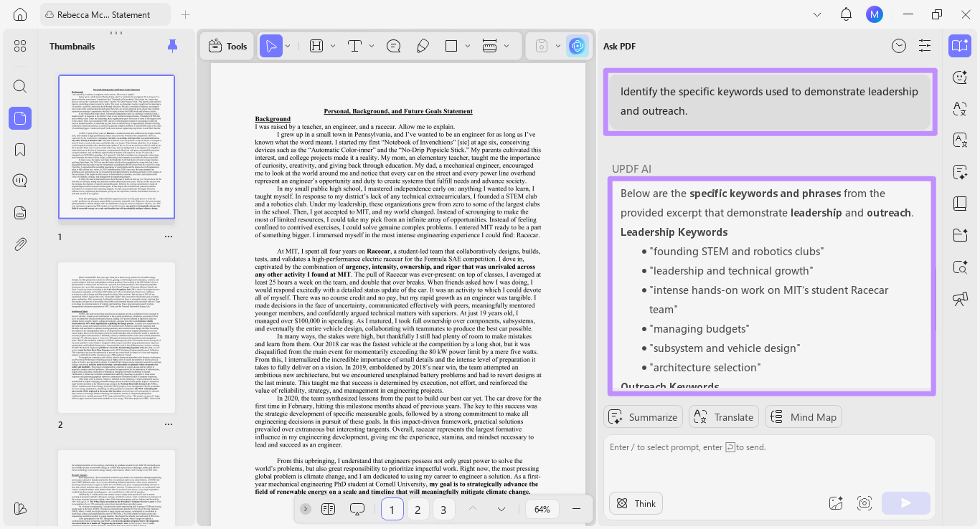Select page 1 thumbnail

click(x=116, y=147)
